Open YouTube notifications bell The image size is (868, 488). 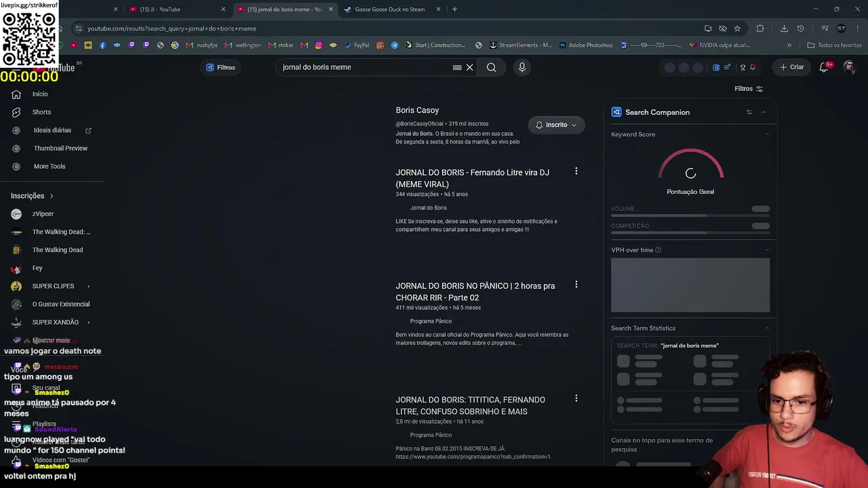point(824,67)
